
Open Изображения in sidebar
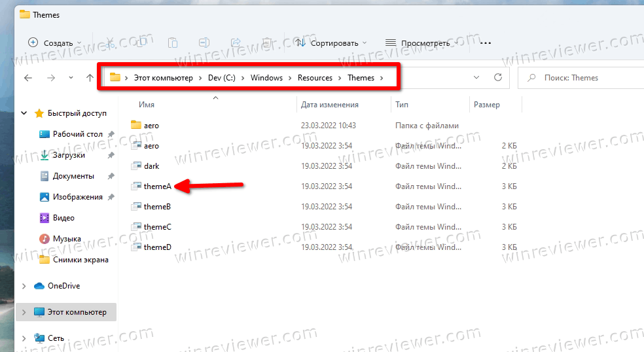point(71,197)
